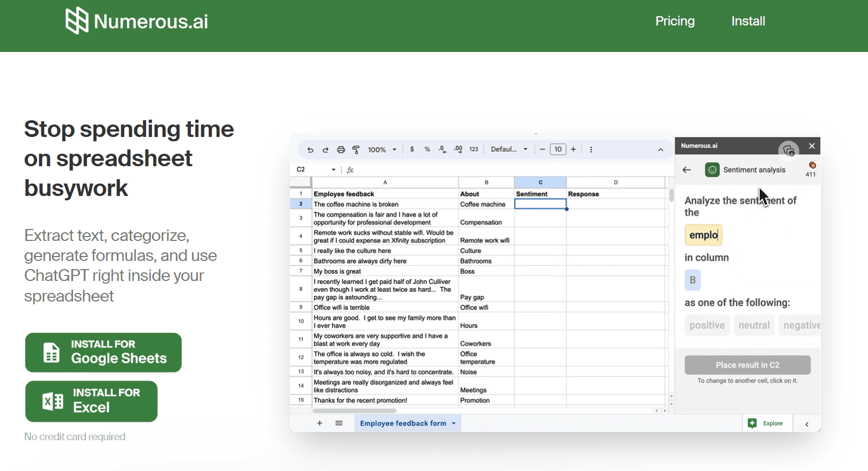The width and height of the screenshot is (868, 471).
Task: Click back arrow in Numerous.ai panel
Action: click(x=687, y=170)
